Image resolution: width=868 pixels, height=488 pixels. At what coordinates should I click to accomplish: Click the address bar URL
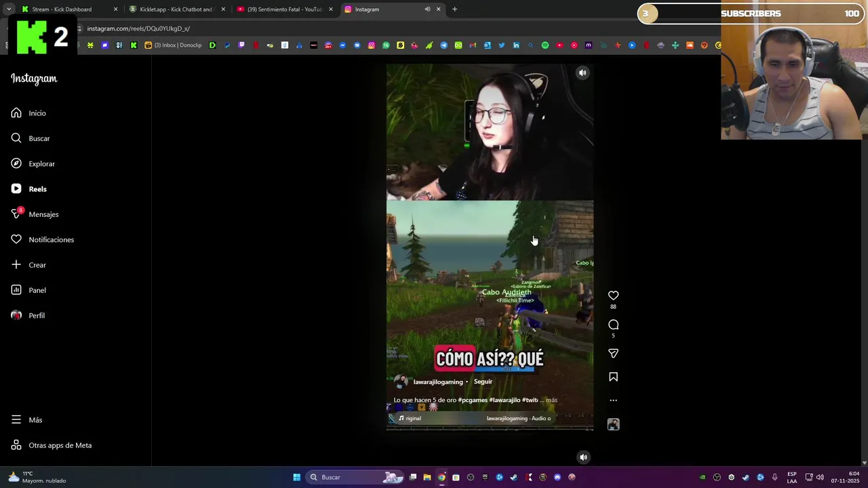point(138,28)
